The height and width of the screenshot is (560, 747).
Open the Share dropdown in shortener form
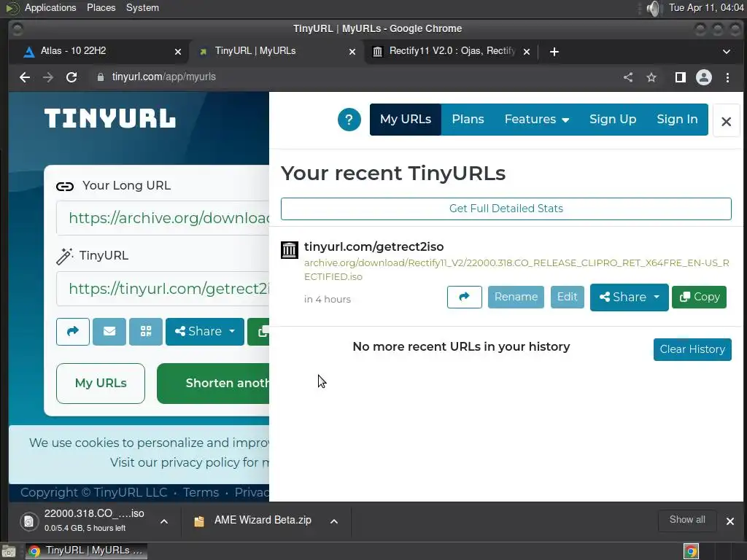205,332
